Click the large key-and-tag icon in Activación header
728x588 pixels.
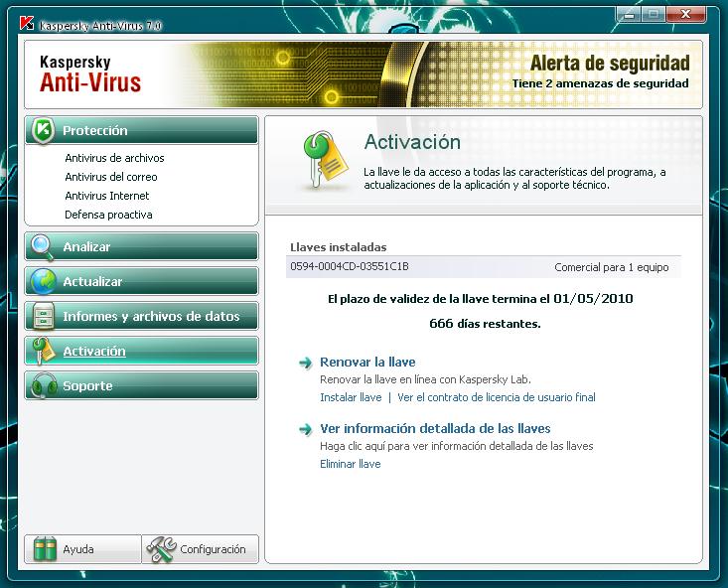coord(326,160)
